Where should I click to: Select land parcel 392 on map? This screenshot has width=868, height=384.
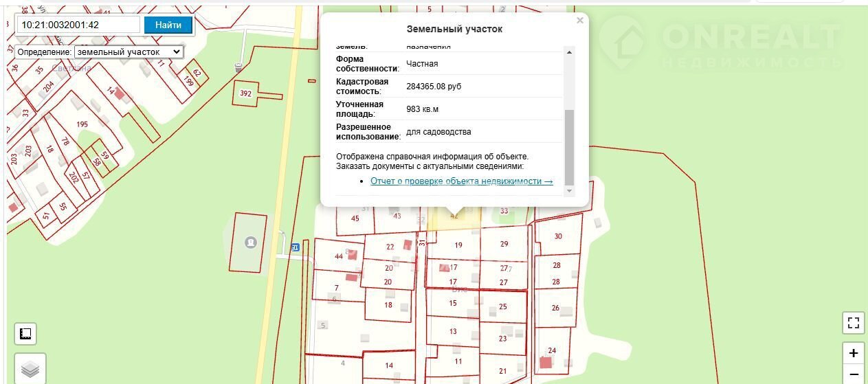click(x=245, y=93)
